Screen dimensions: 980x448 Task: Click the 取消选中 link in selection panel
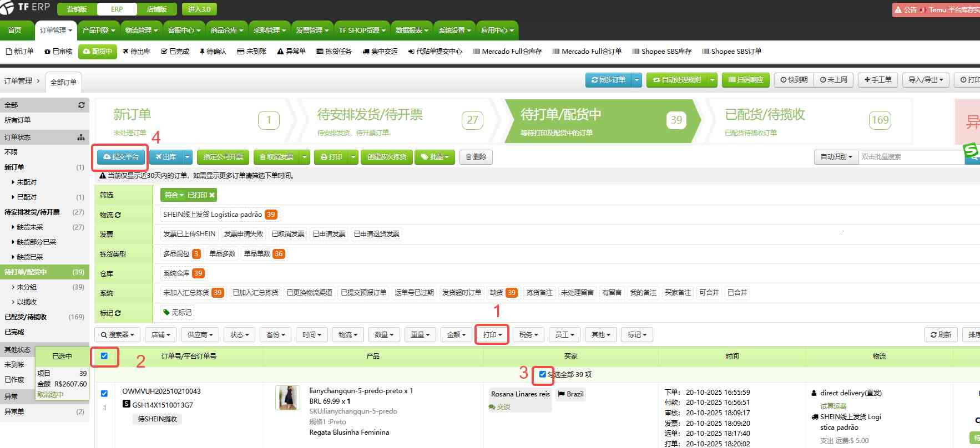pyautogui.click(x=50, y=395)
